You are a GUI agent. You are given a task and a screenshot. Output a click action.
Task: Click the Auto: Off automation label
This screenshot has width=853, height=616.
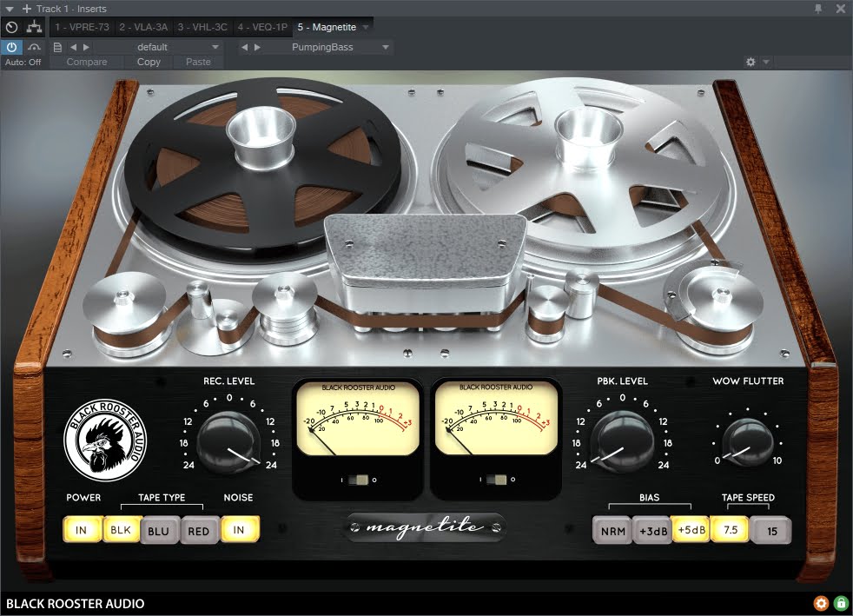tap(23, 62)
